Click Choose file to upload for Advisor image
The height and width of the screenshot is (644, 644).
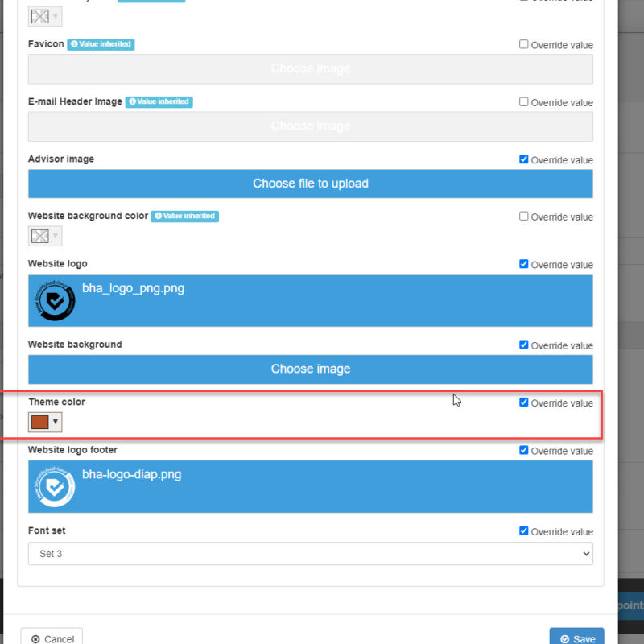(x=310, y=184)
